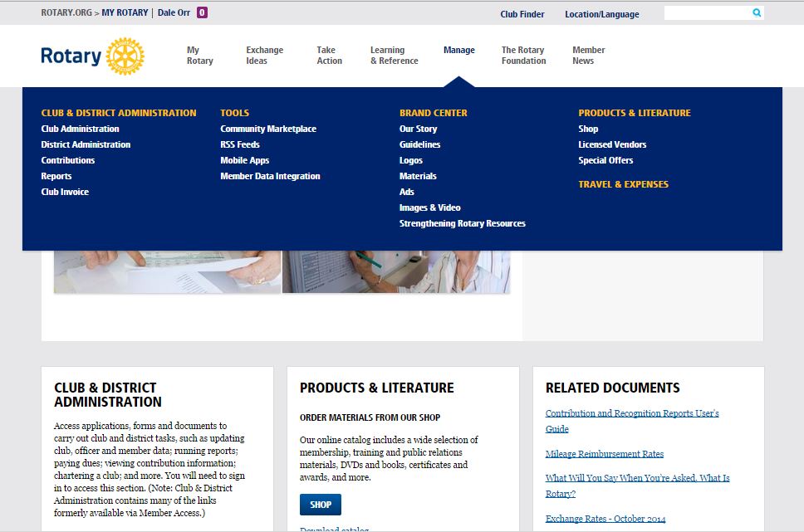
Task: Click the Related Documents heading
Action: click(613, 388)
